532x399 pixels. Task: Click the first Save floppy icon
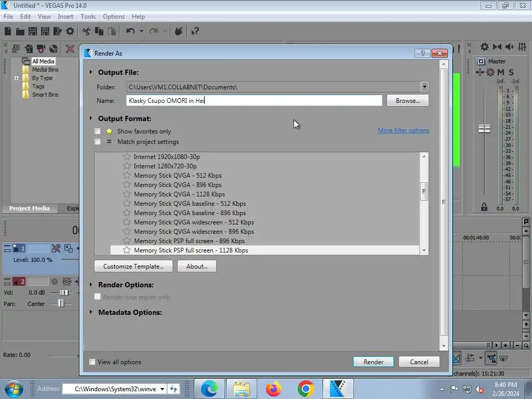click(x=33, y=31)
